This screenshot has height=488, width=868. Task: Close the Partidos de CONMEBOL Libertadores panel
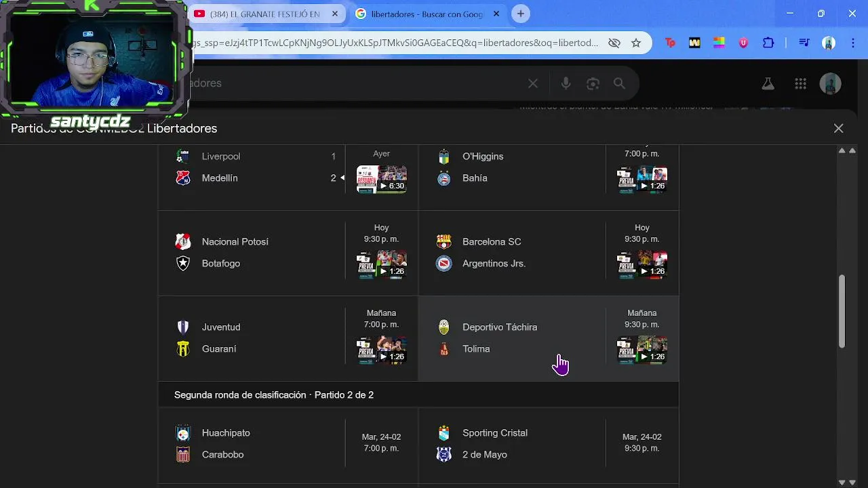(x=839, y=128)
